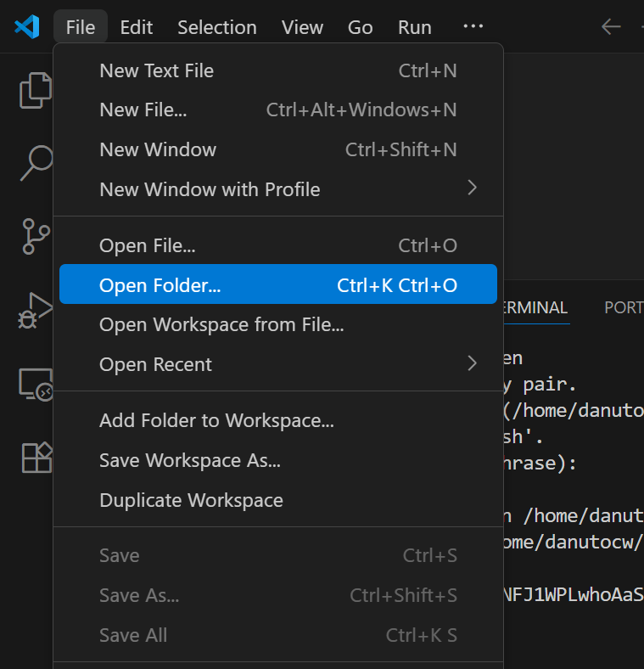This screenshot has width=644, height=669.
Task: Choose Add Folder to Workspace...
Action: coord(216,420)
